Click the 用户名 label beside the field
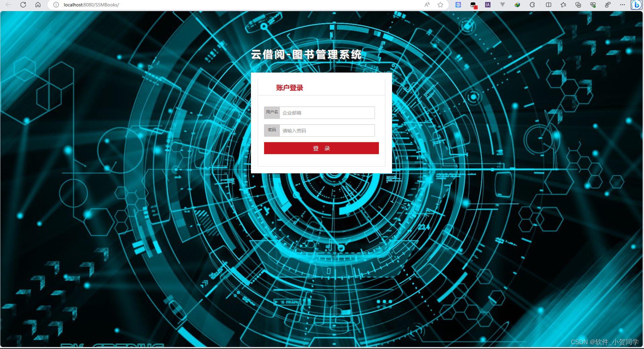Image resolution: width=644 pixels, height=349 pixels. click(x=272, y=112)
